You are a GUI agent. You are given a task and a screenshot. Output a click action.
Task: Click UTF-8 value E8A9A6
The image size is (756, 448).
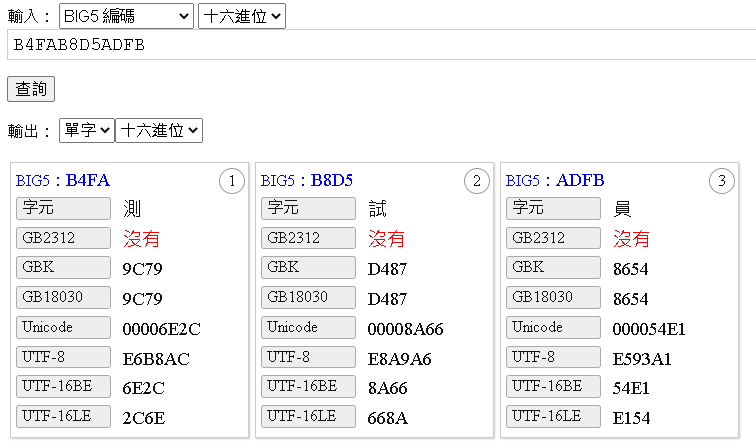pos(400,359)
